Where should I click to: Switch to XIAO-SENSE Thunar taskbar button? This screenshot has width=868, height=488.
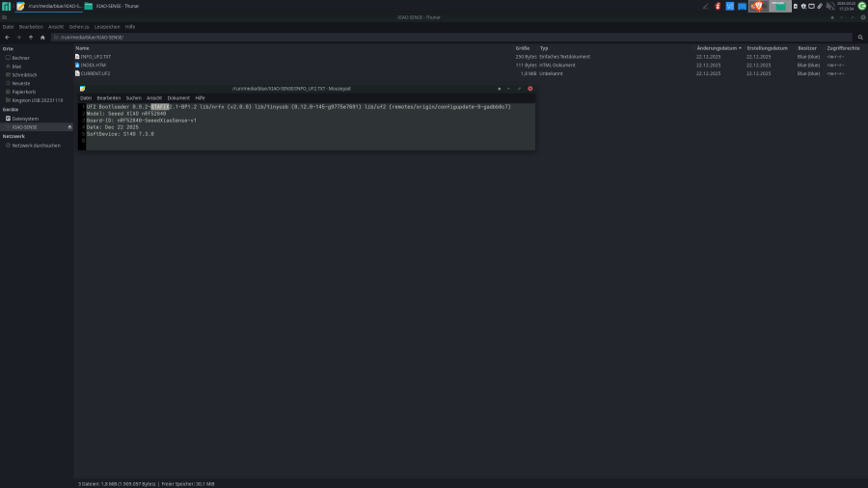coord(112,6)
